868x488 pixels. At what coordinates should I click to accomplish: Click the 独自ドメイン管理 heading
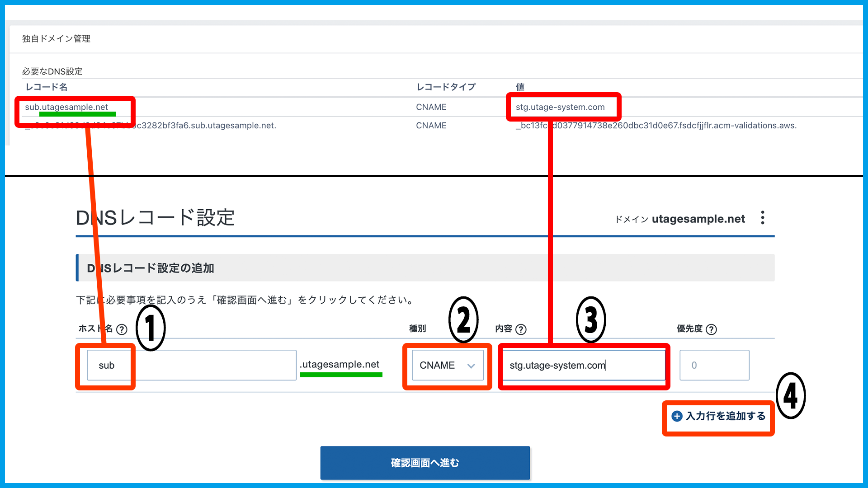[56, 39]
